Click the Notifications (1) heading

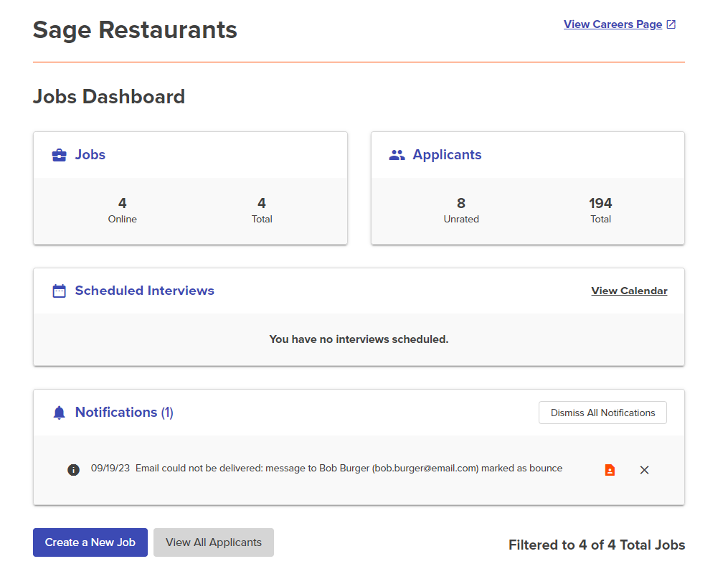tap(124, 413)
